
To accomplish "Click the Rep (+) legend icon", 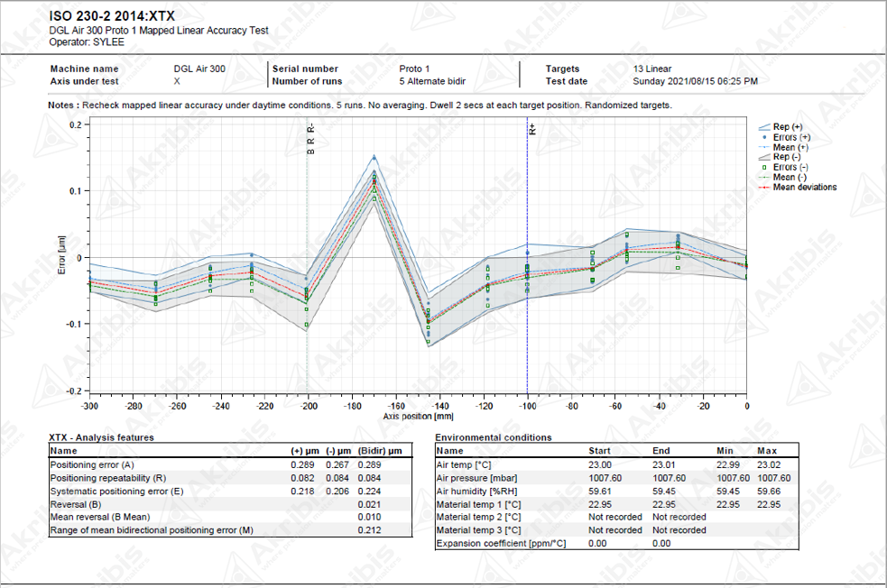I will [x=765, y=128].
